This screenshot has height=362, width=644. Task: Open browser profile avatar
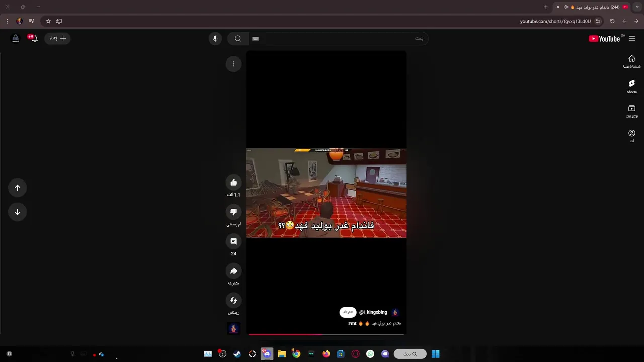click(19, 21)
